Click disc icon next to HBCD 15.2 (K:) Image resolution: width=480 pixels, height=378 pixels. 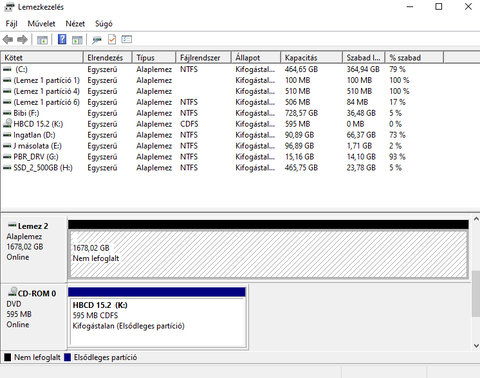7,123
